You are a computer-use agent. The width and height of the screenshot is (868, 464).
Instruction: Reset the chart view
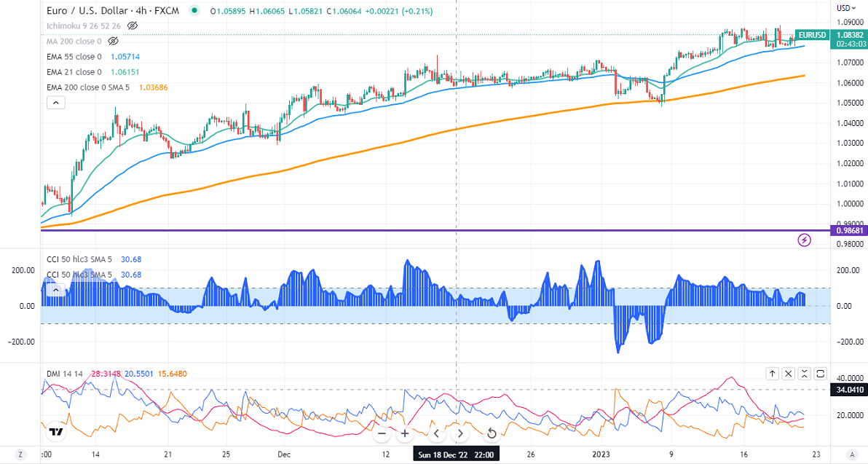pos(492,433)
